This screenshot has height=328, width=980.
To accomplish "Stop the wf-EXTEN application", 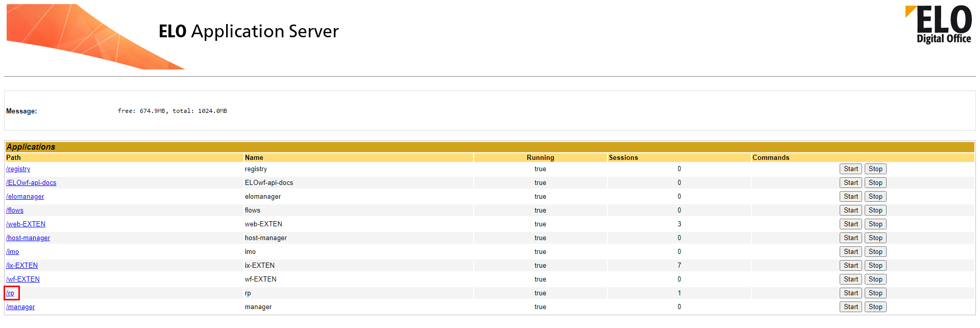I will click(x=875, y=279).
